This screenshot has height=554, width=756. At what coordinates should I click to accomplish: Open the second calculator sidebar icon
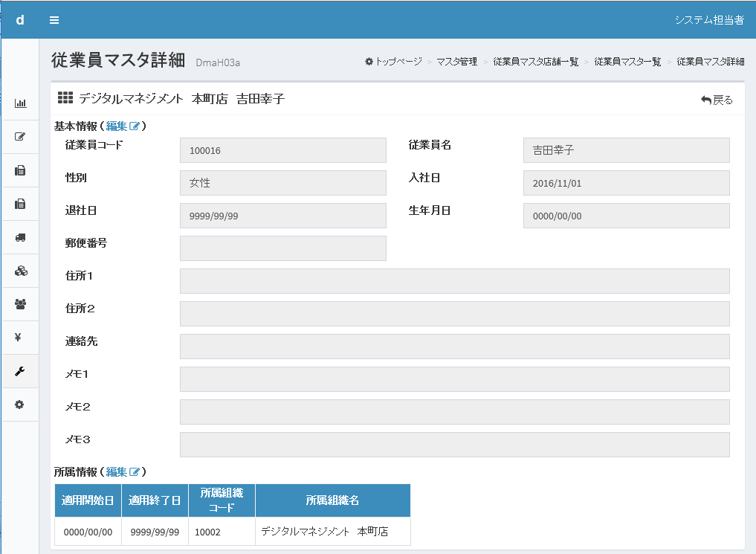click(x=20, y=204)
